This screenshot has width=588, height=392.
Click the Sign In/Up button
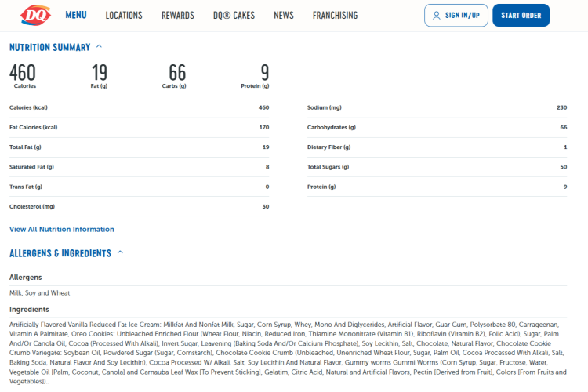[x=456, y=16]
